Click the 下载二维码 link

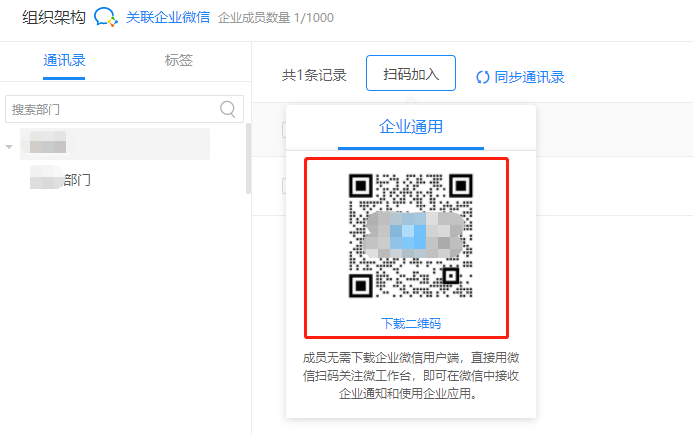tap(411, 324)
